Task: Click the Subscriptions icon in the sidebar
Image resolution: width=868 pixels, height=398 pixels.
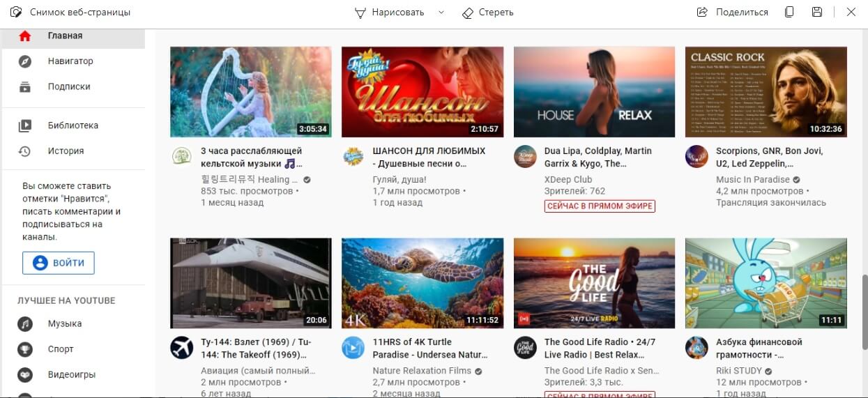Action: pos(25,87)
